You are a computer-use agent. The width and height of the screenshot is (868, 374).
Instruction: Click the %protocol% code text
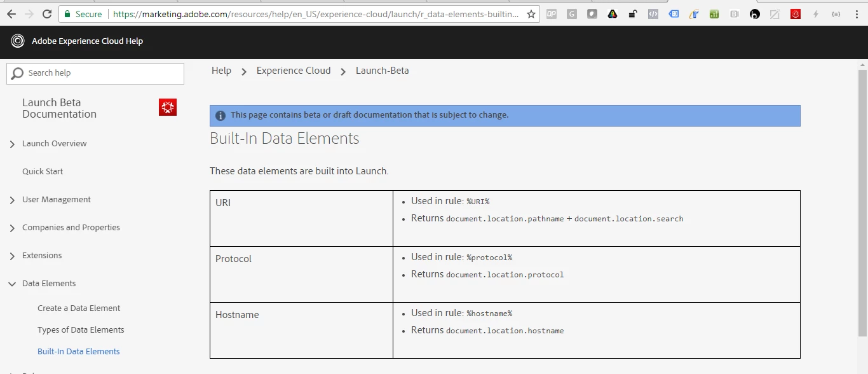pos(489,258)
